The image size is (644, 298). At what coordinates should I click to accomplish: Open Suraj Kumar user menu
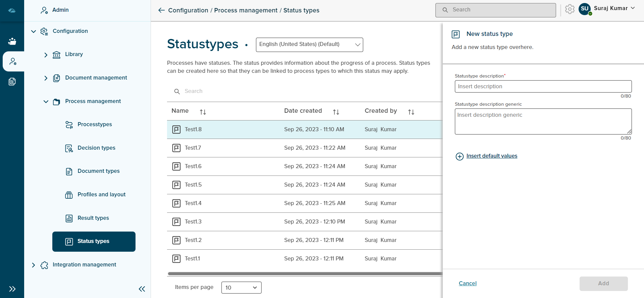point(610,9)
